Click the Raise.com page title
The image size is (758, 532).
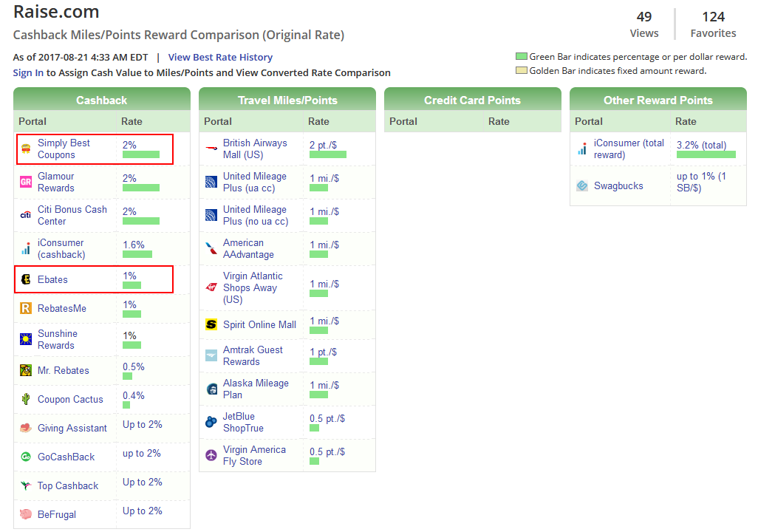(x=56, y=12)
